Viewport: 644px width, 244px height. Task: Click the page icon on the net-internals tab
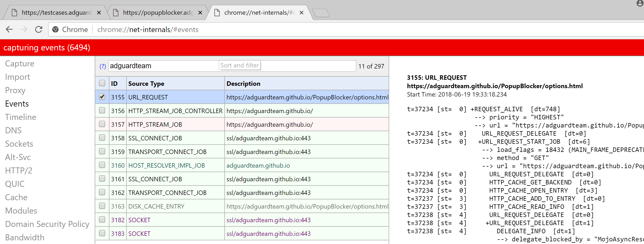[x=217, y=12]
